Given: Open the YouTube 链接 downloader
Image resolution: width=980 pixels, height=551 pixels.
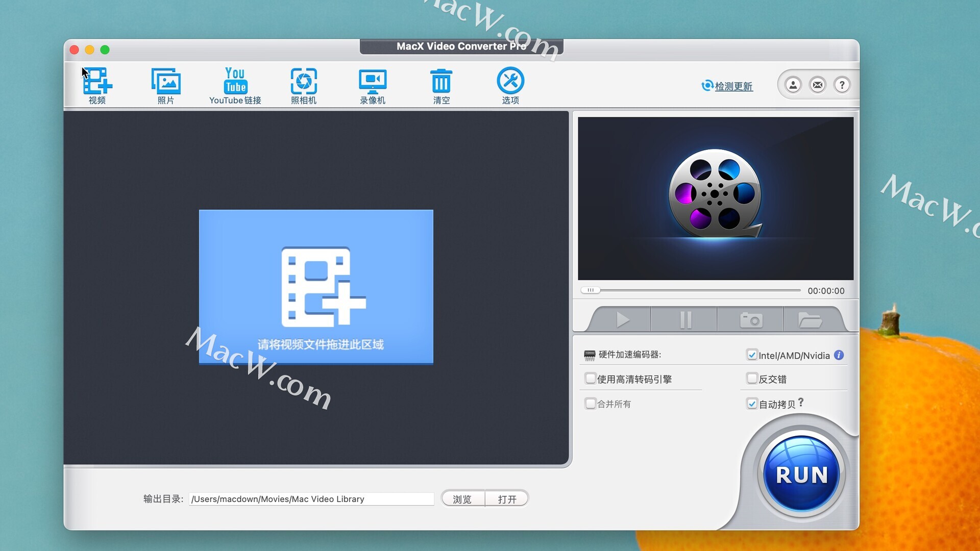Looking at the screenshot, I should [235, 85].
